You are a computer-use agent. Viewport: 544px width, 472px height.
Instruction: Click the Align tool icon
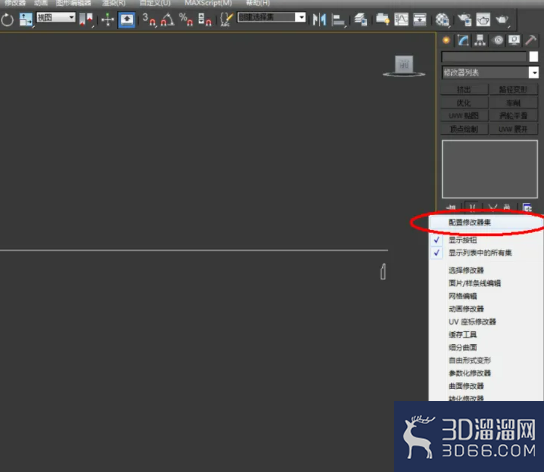338,19
